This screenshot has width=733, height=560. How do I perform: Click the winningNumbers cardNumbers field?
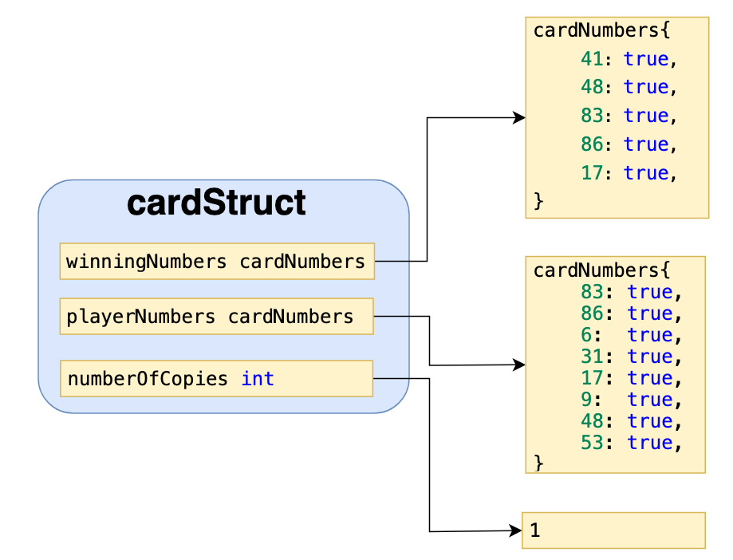tap(217, 260)
